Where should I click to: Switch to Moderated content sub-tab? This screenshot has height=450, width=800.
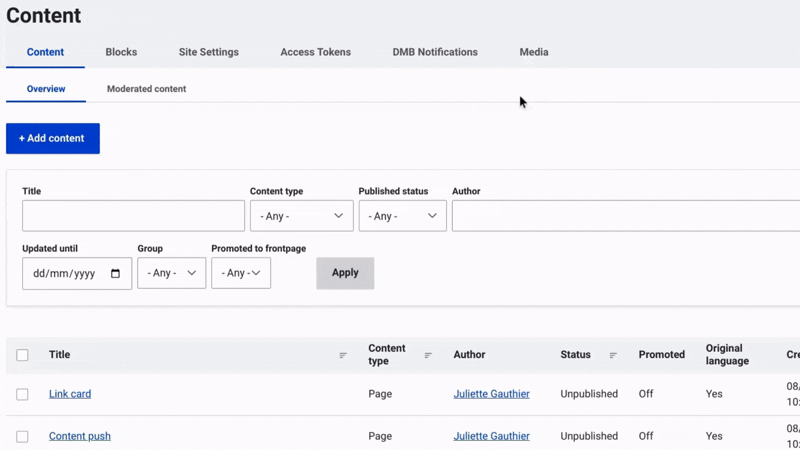click(x=146, y=89)
